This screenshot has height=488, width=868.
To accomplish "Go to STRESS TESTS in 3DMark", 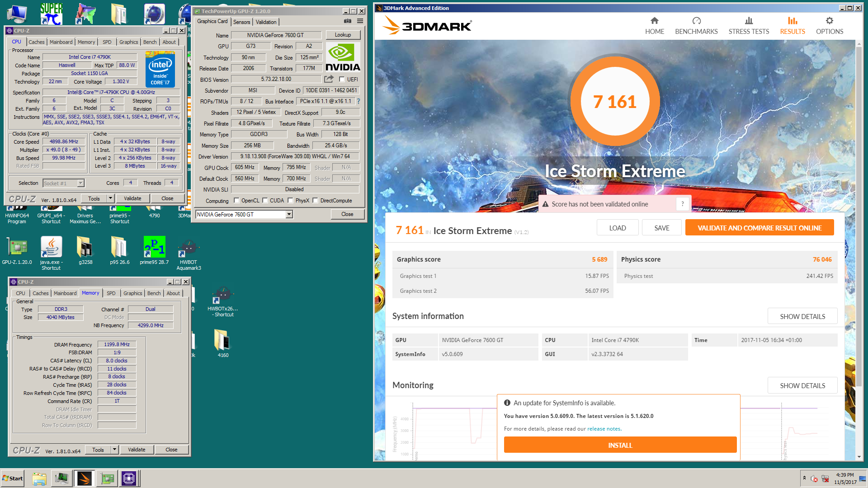I will point(749,26).
